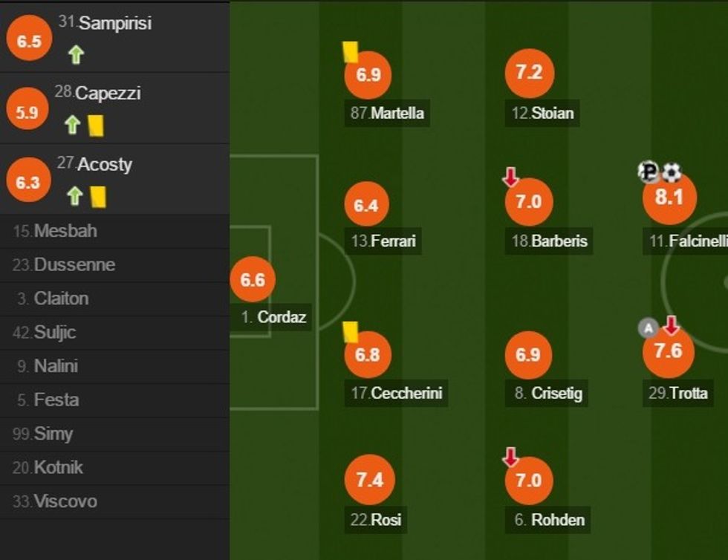Select Falcinelli's 8.1 rating circle
The width and height of the screenshot is (728, 560).
[x=669, y=198]
